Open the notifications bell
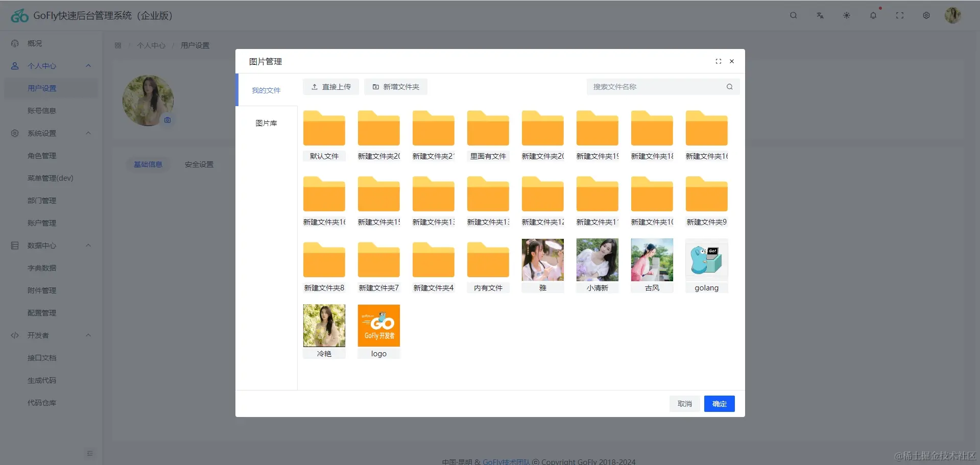 pyautogui.click(x=873, y=15)
